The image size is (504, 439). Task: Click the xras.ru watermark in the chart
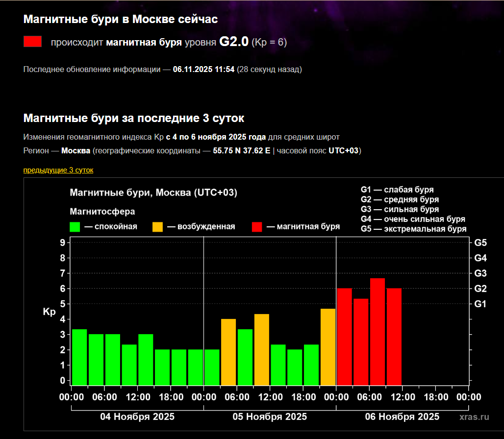[474, 417]
